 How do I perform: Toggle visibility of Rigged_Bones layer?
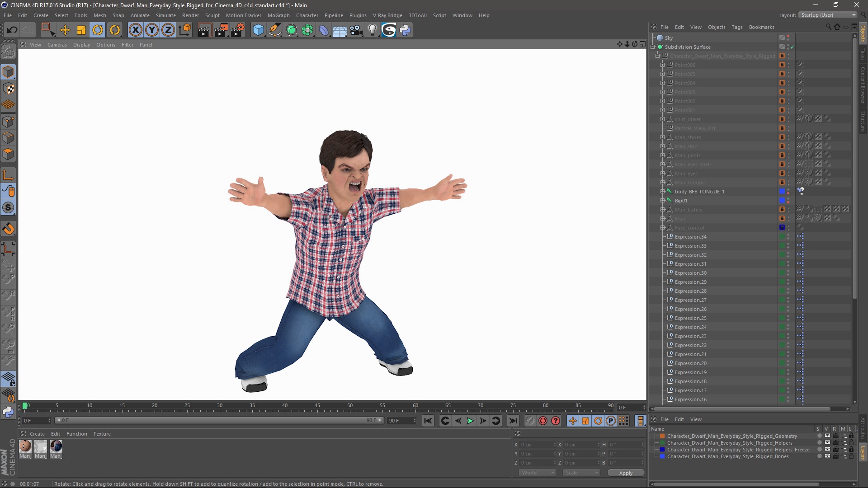point(827,456)
